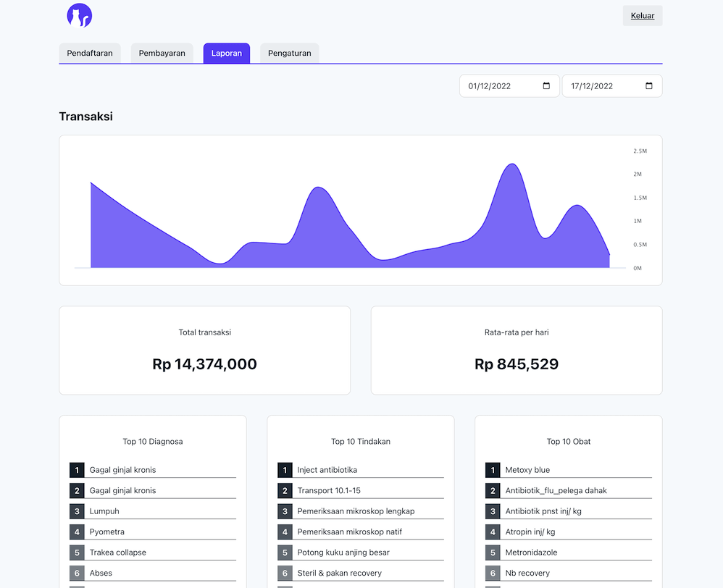Image resolution: width=723 pixels, height=588 pixels.
Task: Click the cat logo icon
Action: click(79, 15)
